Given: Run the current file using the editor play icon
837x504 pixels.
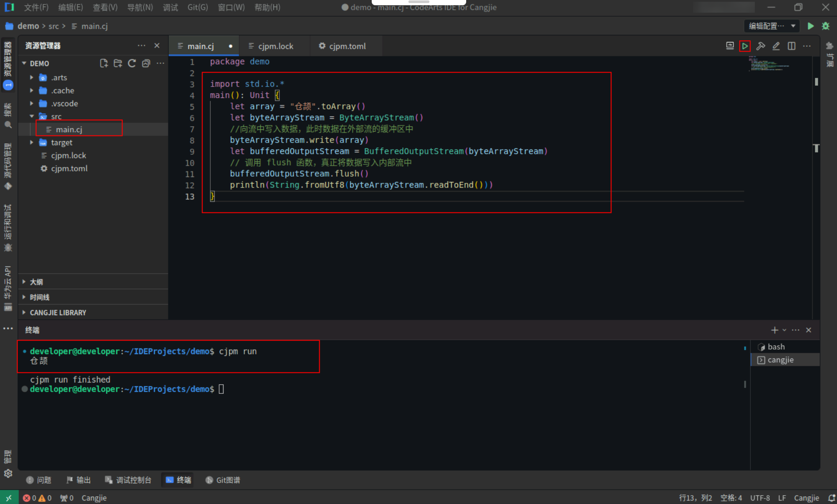Looking at the screenshot, I should tap(745, 46).
